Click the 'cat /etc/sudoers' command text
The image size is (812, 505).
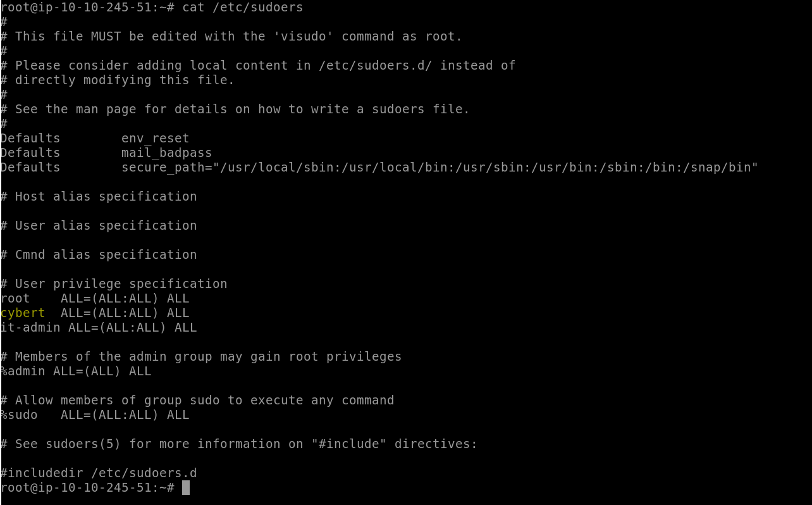pyautogui.click(x=243, y=7)
